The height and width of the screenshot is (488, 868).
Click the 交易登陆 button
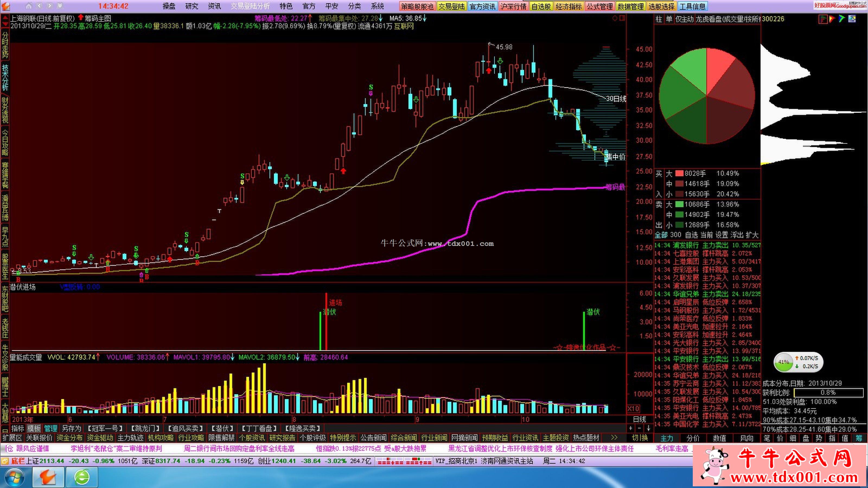pos(452,7)
